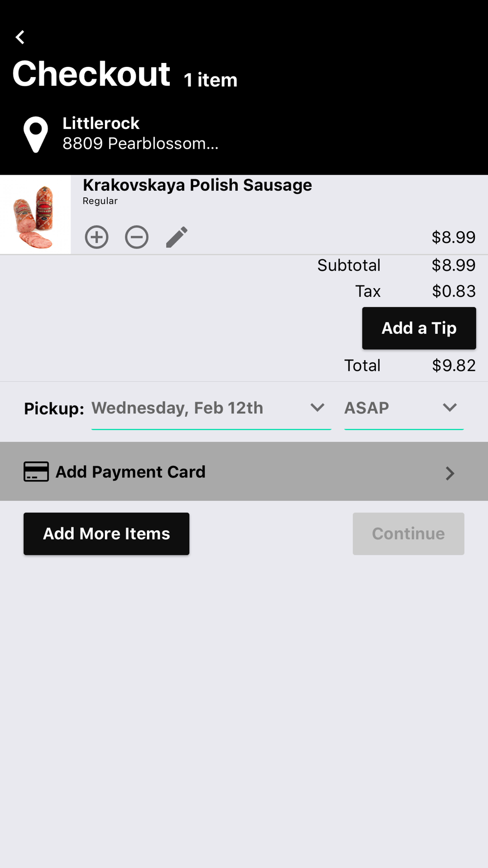This screenshot has height=868, width=488.
Task: Click the Add a Tip button
Action: coord(419,328)
